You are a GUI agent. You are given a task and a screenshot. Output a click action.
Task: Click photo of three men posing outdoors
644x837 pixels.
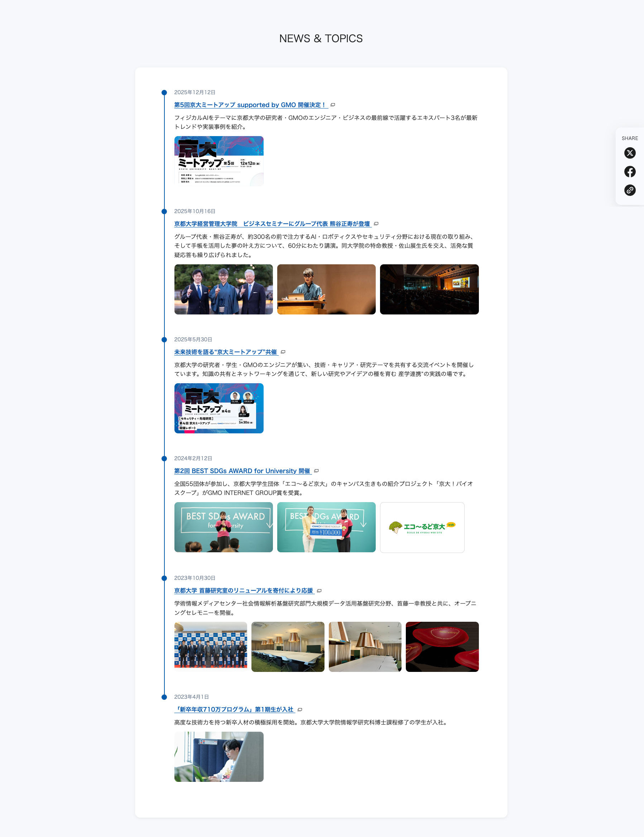click(x=224, y=289)
